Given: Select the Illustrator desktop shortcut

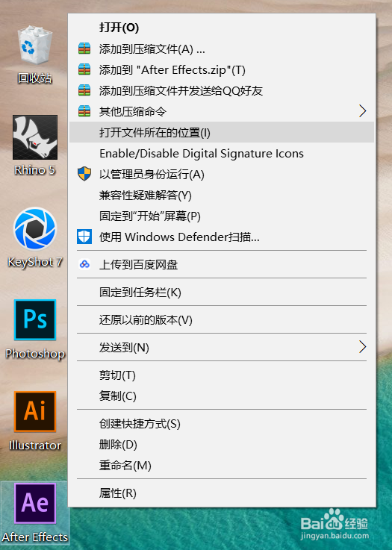Looking at the screenshot, I should (x=35, y=411).
